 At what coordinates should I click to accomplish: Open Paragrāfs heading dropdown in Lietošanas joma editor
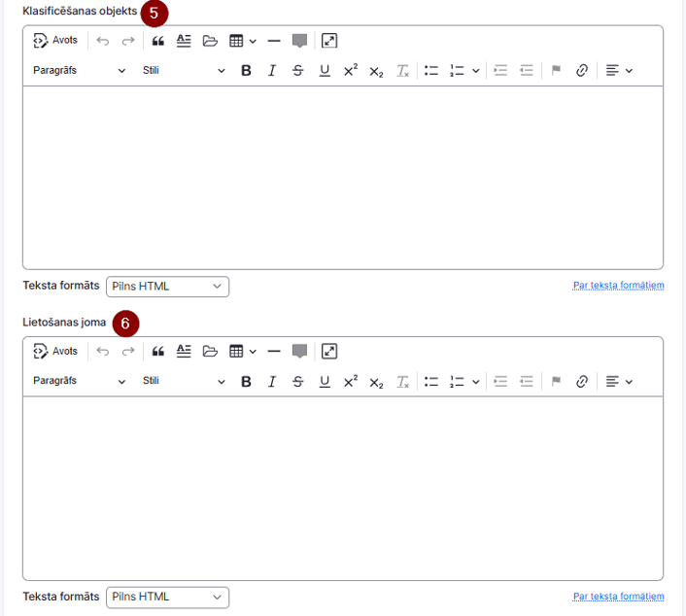coord(79,381)
